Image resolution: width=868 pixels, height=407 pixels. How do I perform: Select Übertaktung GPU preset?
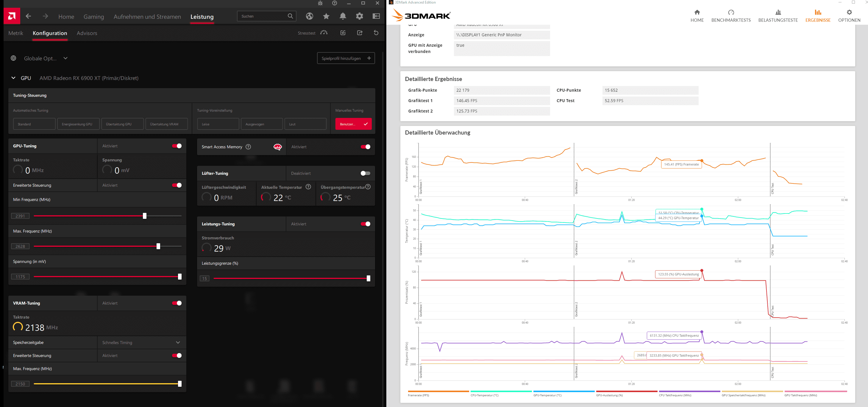123,124
